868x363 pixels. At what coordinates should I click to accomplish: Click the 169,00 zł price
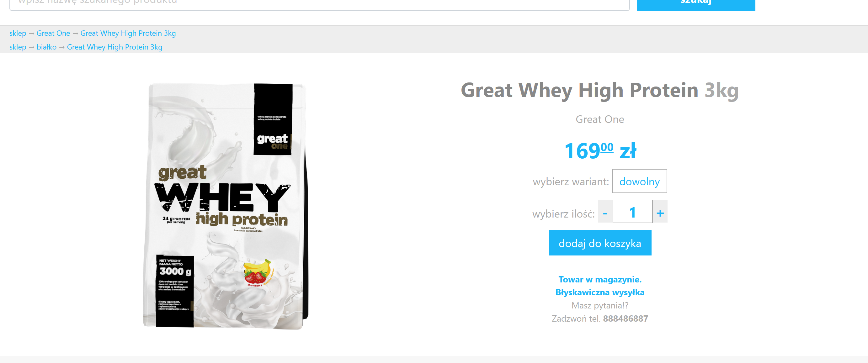(600, 150)
